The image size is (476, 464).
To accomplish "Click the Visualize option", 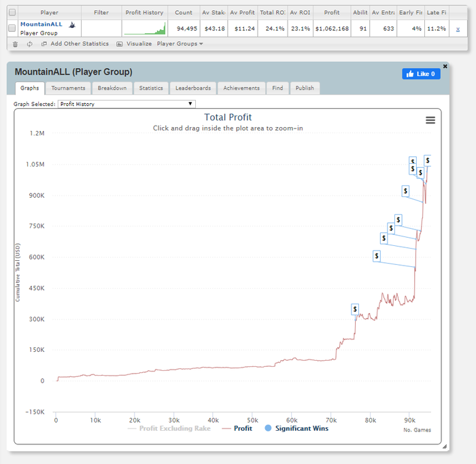I will pyautogui.click(x=134, y=43).
